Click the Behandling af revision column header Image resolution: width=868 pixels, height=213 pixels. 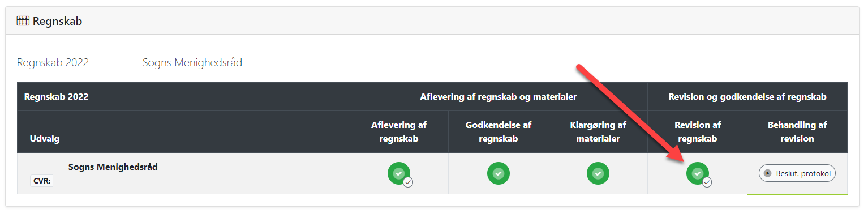tap(797, 131)
